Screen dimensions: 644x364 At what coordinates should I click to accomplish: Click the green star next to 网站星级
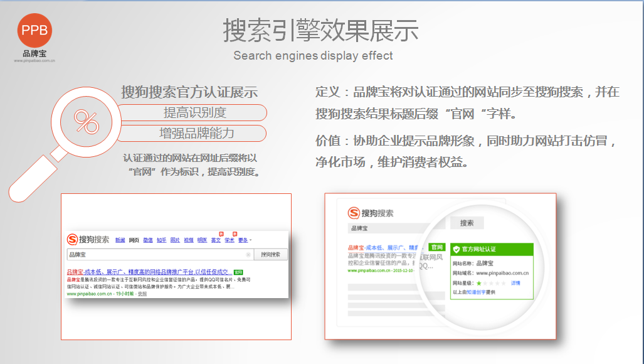tap(478, 283)
